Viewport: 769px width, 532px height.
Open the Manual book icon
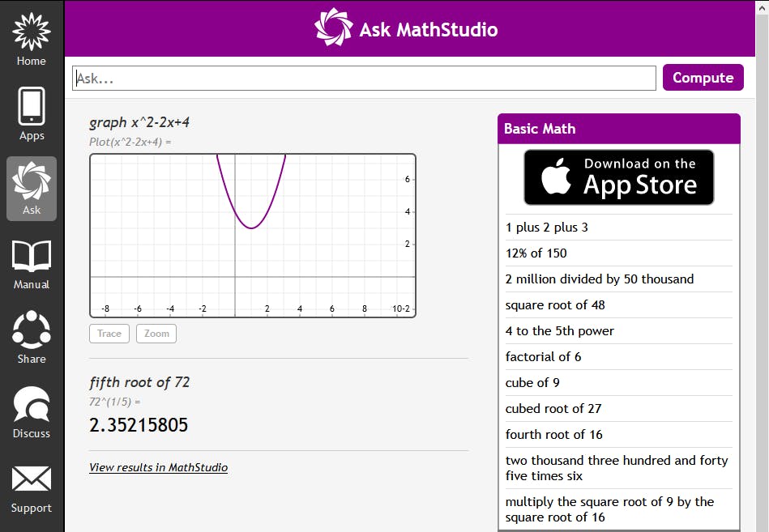tap(31, 257)
